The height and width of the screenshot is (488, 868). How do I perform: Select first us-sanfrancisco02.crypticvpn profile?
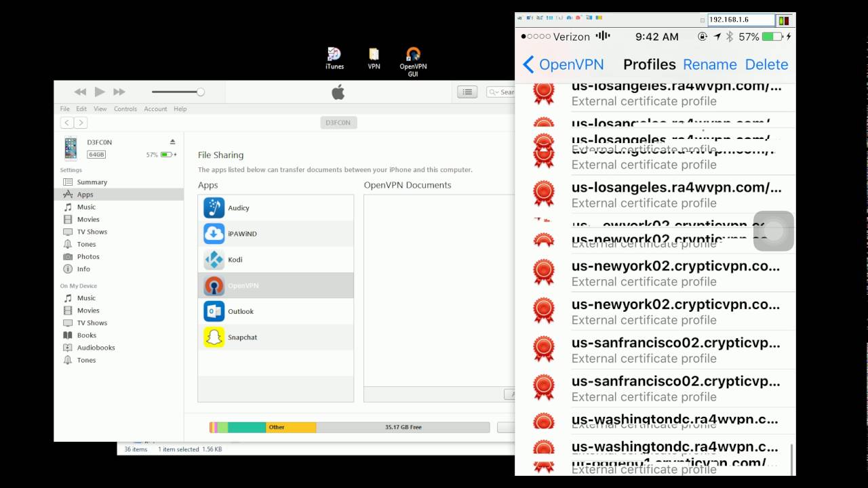pyautogui.click(x=655, y=350)
